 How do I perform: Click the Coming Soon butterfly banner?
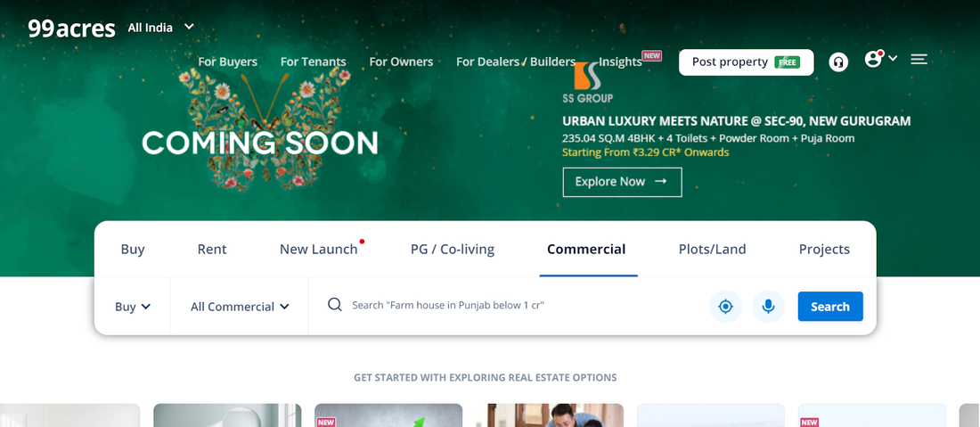tap(260, 129)
